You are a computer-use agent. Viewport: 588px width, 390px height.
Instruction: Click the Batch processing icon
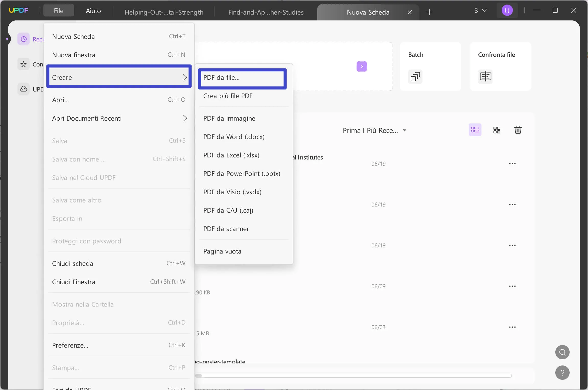pos(415,77)
